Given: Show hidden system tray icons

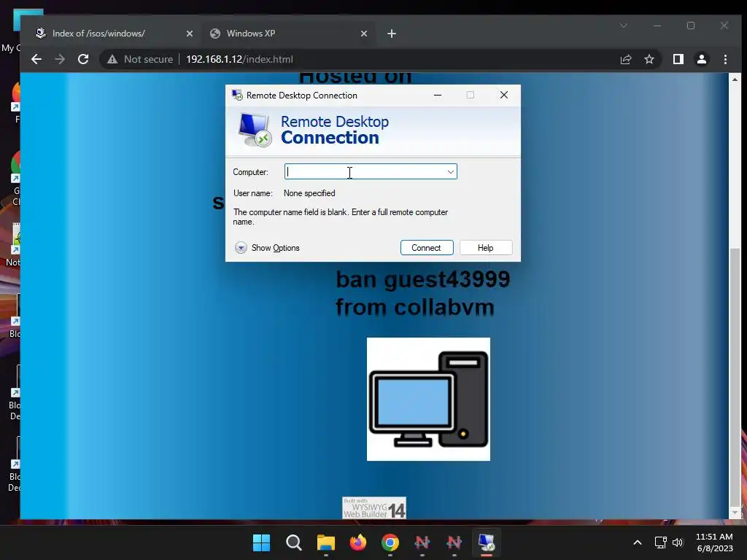Looking at the screenshot, I should 637,542.
